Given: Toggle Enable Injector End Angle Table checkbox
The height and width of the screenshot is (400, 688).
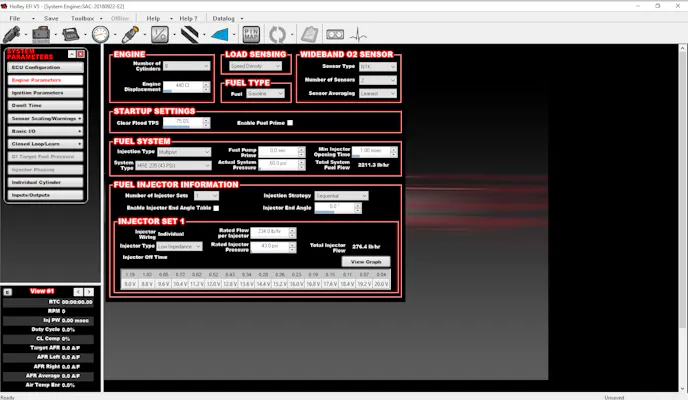Looking at the screenshot, I should tap(216, 208).
